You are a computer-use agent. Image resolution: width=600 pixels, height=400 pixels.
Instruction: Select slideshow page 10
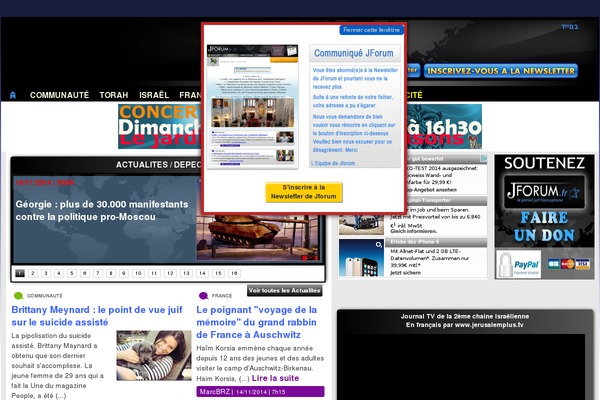click(x=138, y=273)
